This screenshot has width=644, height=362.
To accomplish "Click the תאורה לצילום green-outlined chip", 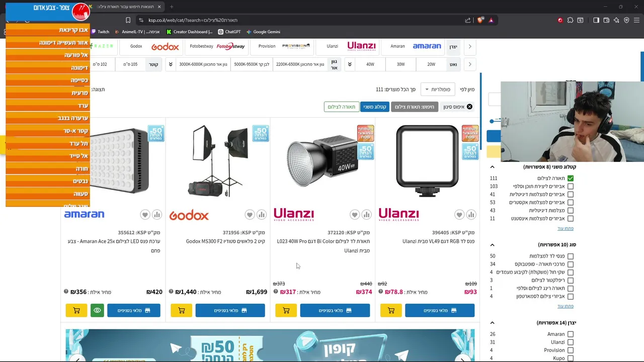I will point(341,107).
